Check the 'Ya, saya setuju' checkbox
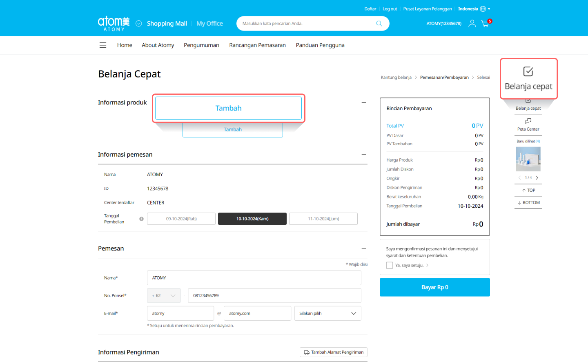This screenshot has width=588, height=364. click(x=390, y=265)
